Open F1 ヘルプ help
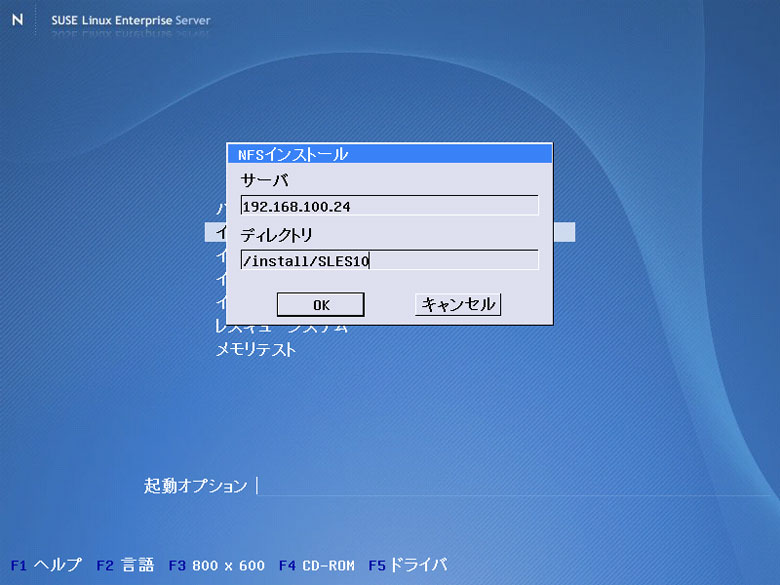This screenshot has height=585, width=780. (46, 565)
